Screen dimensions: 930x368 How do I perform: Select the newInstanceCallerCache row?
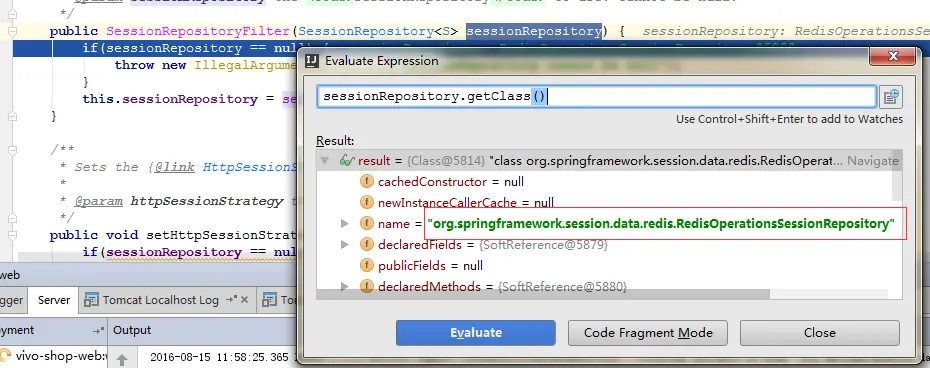604,202
